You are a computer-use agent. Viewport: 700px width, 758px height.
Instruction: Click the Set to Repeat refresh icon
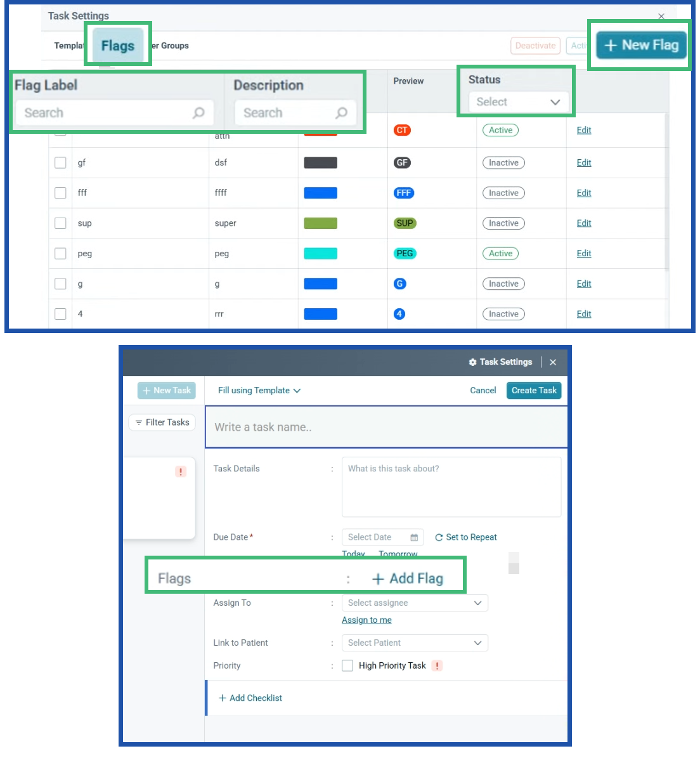439,537
